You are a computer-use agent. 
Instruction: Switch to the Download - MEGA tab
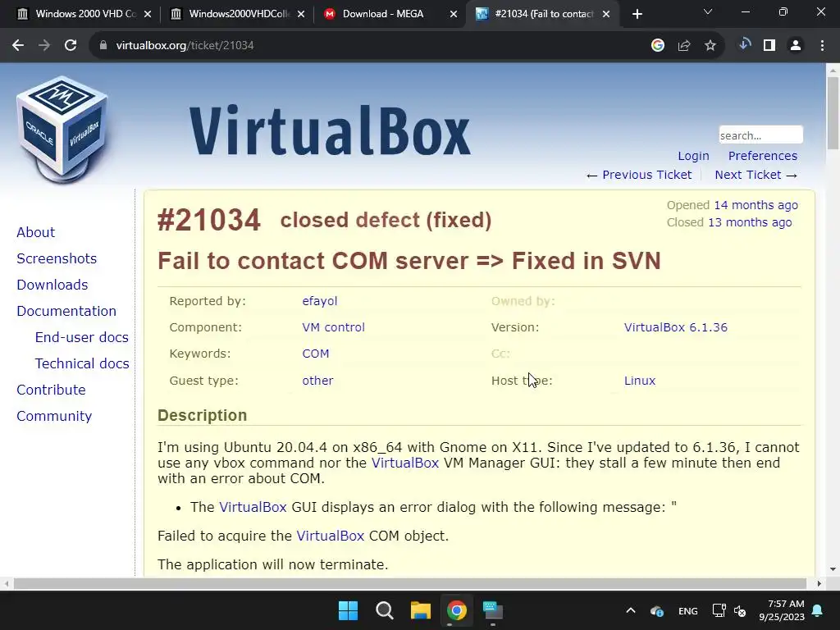(x=384, y=14)
